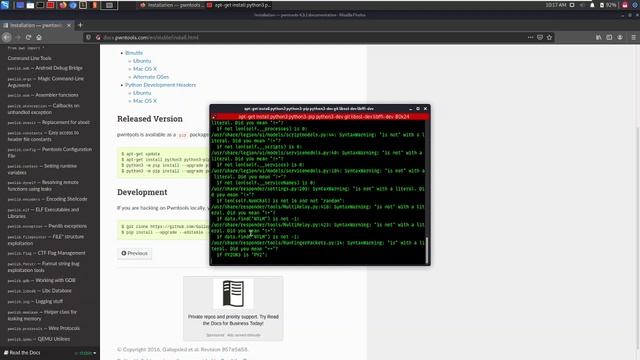
Task: Open Mac OS X under Python Development Headers
Action: pyautogui.click(x=145, y=101)
